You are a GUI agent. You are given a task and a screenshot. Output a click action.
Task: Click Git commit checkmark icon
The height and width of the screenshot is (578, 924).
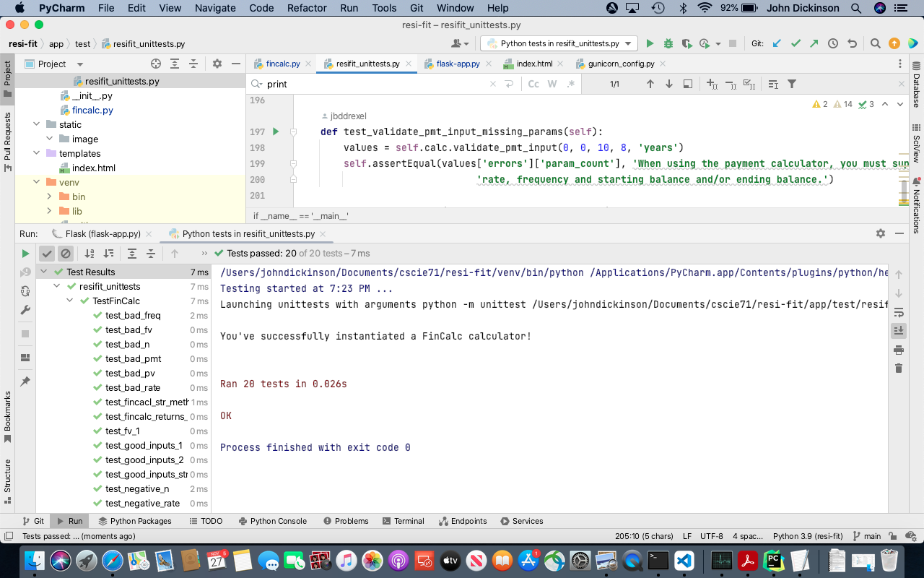(x=796, y=43)
